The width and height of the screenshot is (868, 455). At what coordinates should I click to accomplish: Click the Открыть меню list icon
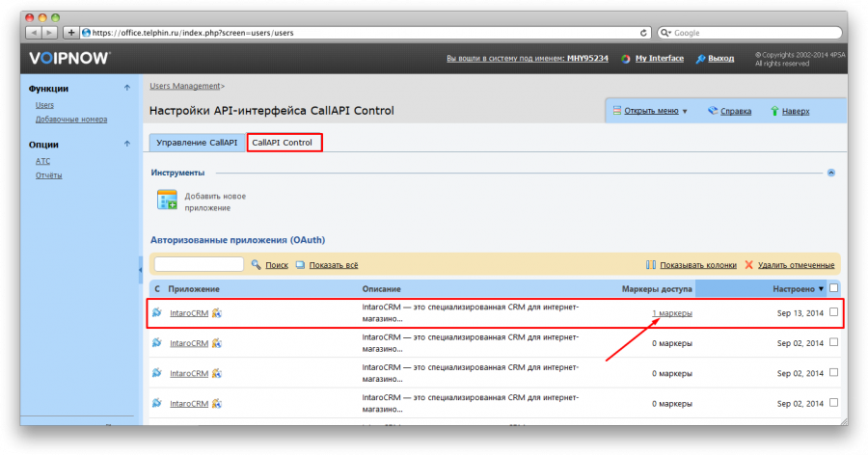point(617,111)
